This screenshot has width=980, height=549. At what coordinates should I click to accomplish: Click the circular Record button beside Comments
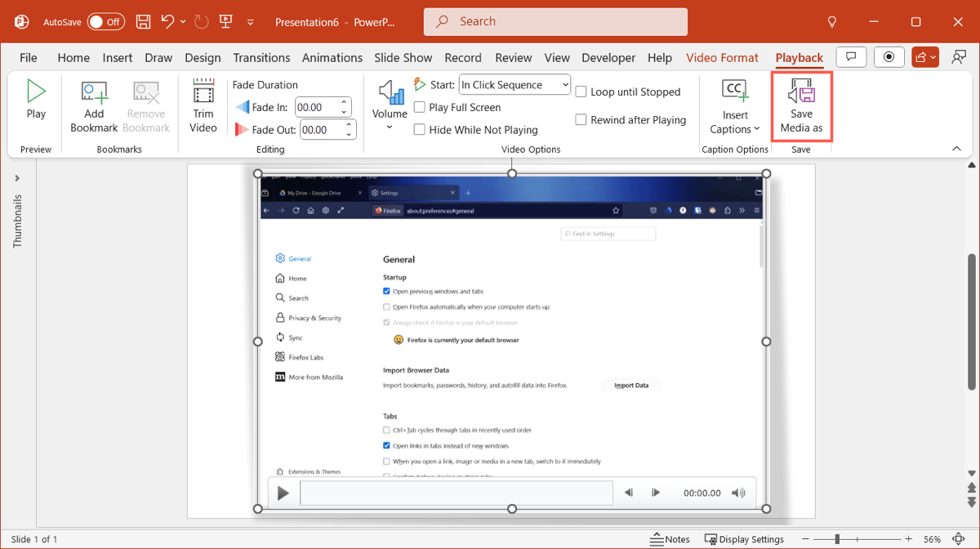(889, 57)
